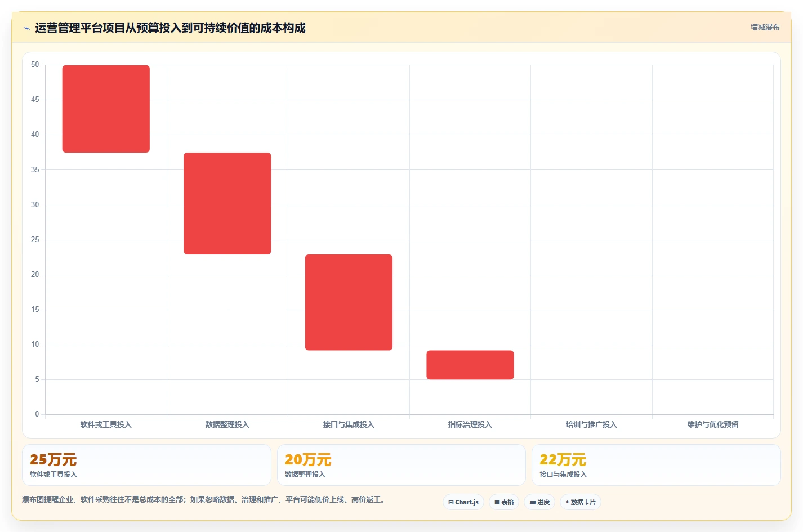Viewport: 803px width, 532px height.
Task: Click the 数据卡片 tag chip
Action: (581, 502)
